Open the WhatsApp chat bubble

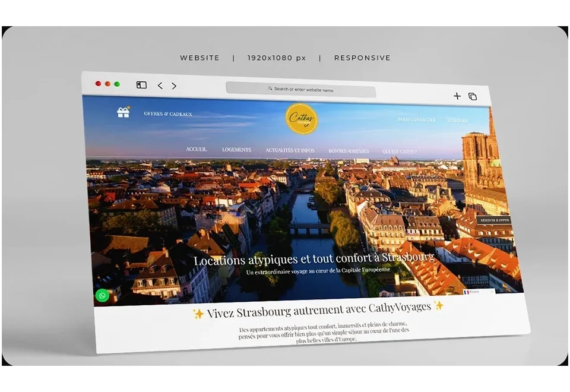pos(102,295)
